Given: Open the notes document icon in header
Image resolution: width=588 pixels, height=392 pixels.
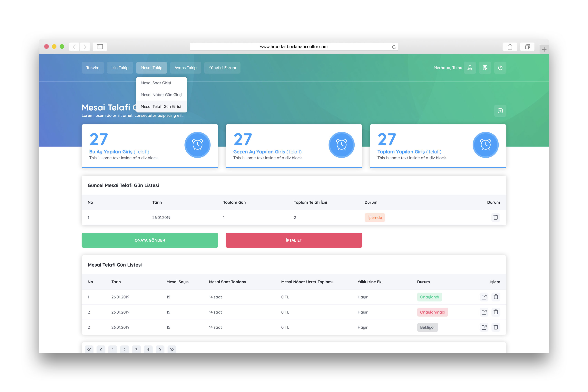Looking at the screenshot, I should pyautogui.click(x=485, y=68).
